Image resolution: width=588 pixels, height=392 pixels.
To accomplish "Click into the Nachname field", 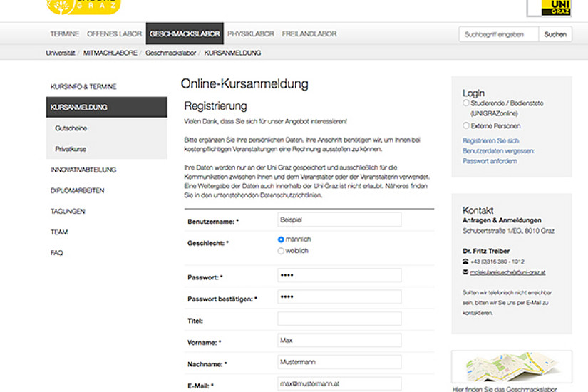I will tap(339, 362).
